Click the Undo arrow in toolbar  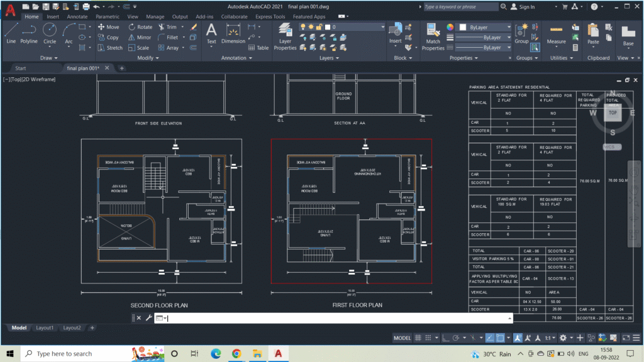coord(96,6)
